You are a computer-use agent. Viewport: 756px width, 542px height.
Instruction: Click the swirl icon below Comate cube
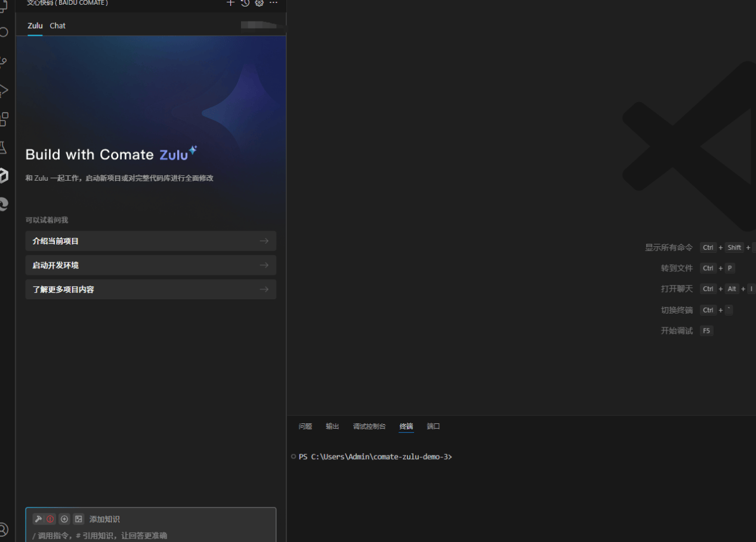[x=4, y=204]
